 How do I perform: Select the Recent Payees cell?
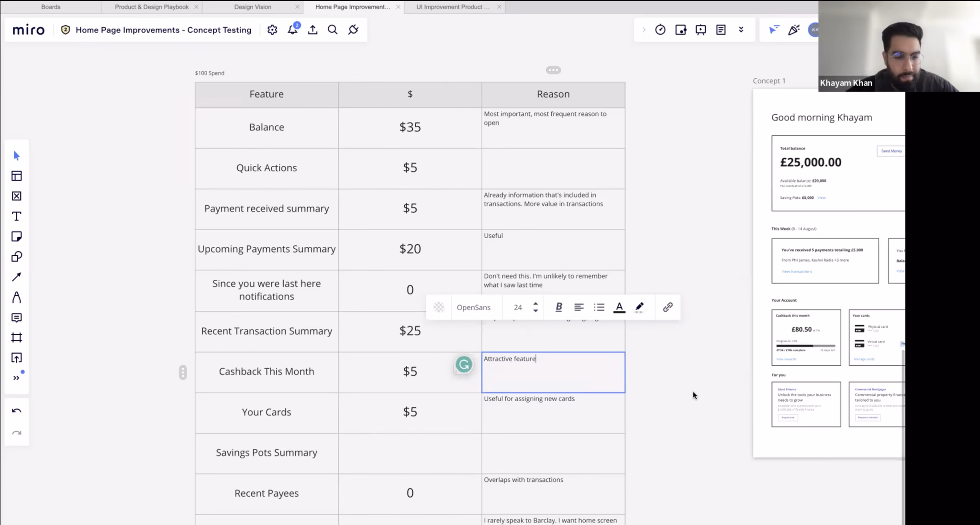(267, 493)
